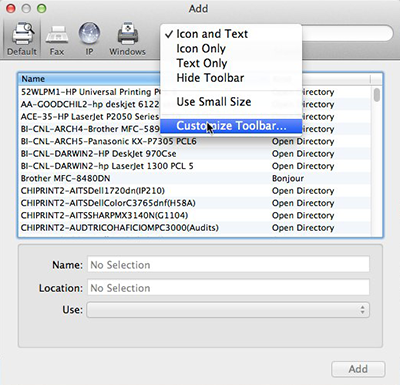Image resolution: width=400 pixels, height=385 pixels.
Task: Select 52WLPM1-HP Universal Printing row
Action: [194, 92]
